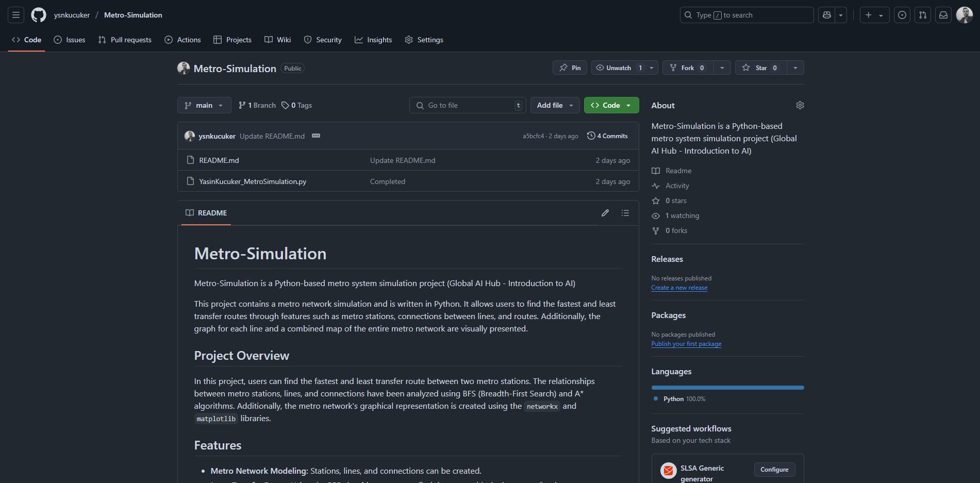Edit the README with pencil icon
The width and height of the screenshot is (980, 483).
(x=605, y=213)
